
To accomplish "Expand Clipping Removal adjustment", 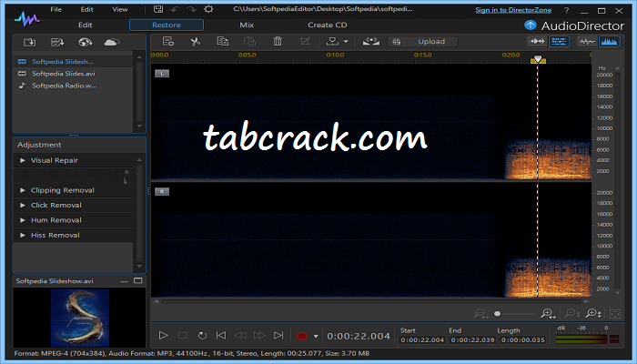I will click(23, 190).
